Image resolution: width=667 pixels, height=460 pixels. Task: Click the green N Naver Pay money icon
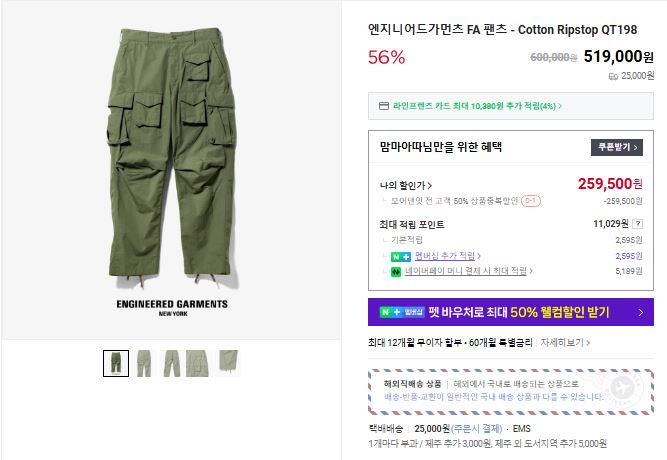[394, 271]
